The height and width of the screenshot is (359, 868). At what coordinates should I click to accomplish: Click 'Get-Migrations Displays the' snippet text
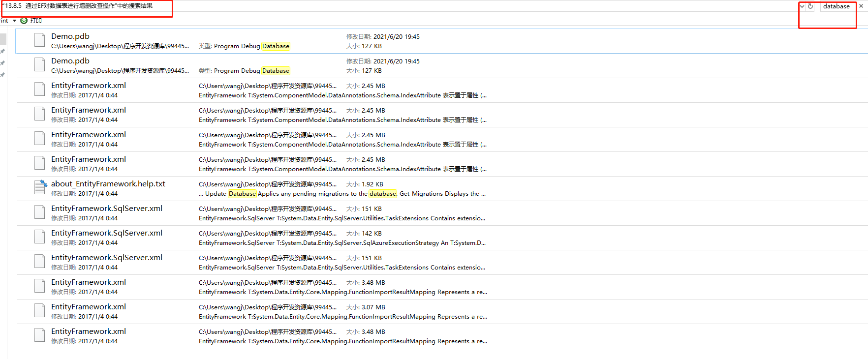pos(442,194)
